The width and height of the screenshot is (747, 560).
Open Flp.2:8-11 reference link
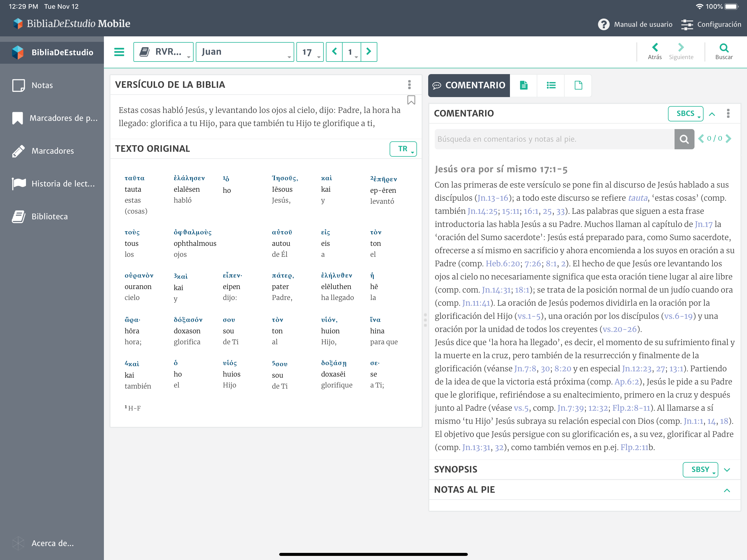[x=631, y=408]
